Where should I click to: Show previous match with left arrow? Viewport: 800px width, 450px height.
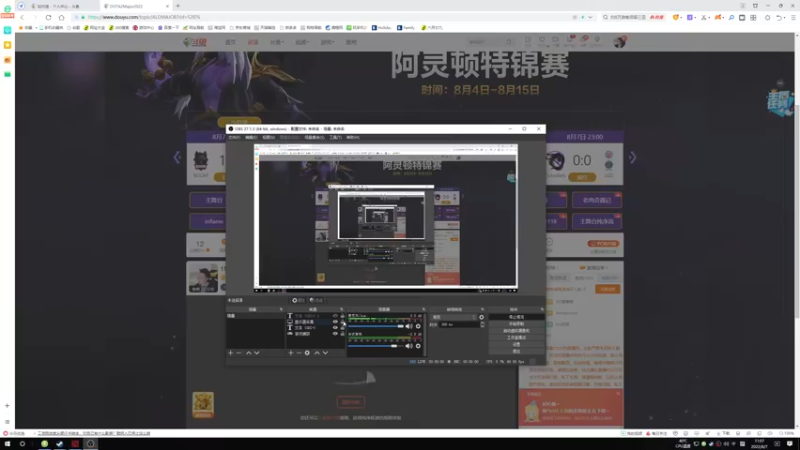click(177, 158)
